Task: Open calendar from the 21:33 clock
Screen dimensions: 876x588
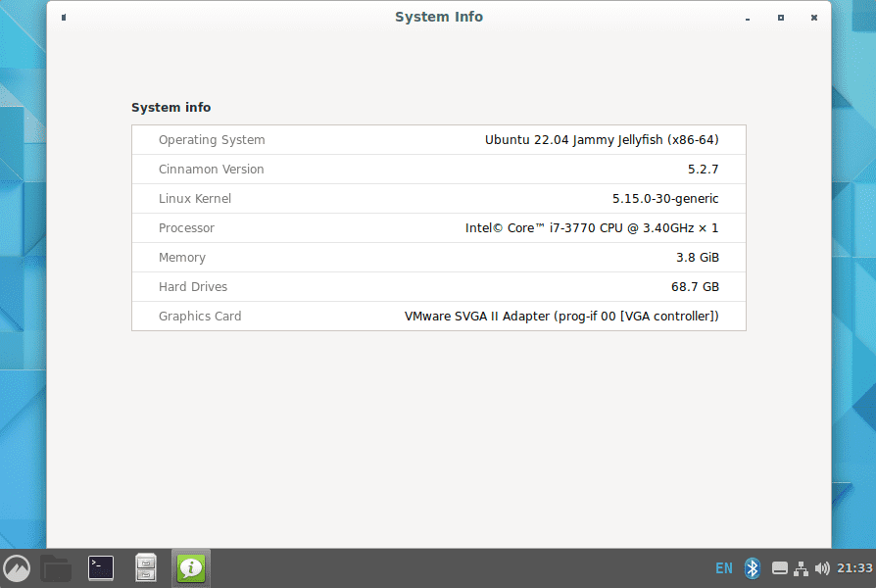Action: pyautogui.click(x=854, y=568)
